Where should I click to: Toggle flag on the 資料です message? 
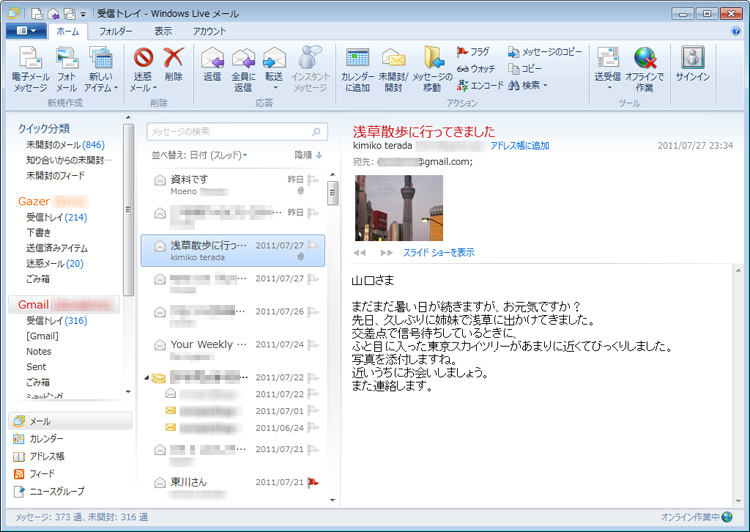[x=313, y=179]
